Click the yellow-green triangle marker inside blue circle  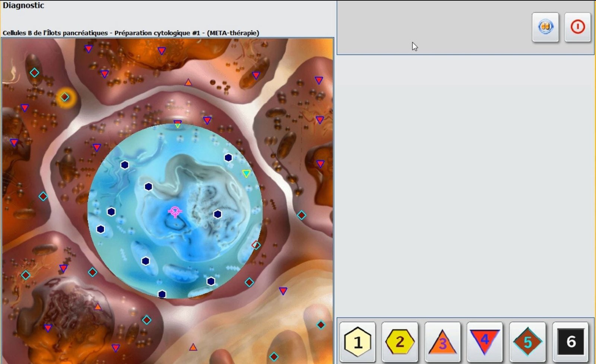[246, 173]
